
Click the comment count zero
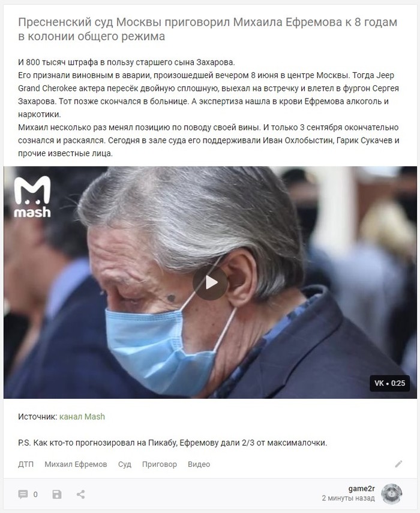[x=35, y=494]
